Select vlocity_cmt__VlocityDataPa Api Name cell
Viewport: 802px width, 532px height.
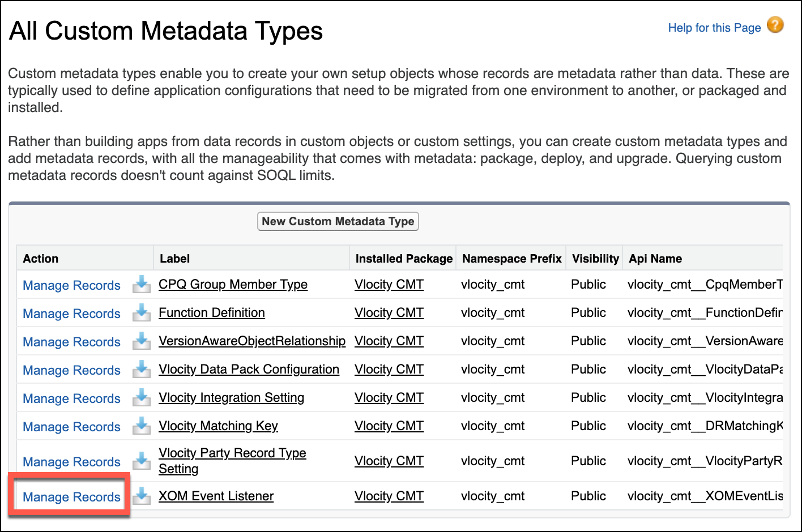click(x=705, y=369)
